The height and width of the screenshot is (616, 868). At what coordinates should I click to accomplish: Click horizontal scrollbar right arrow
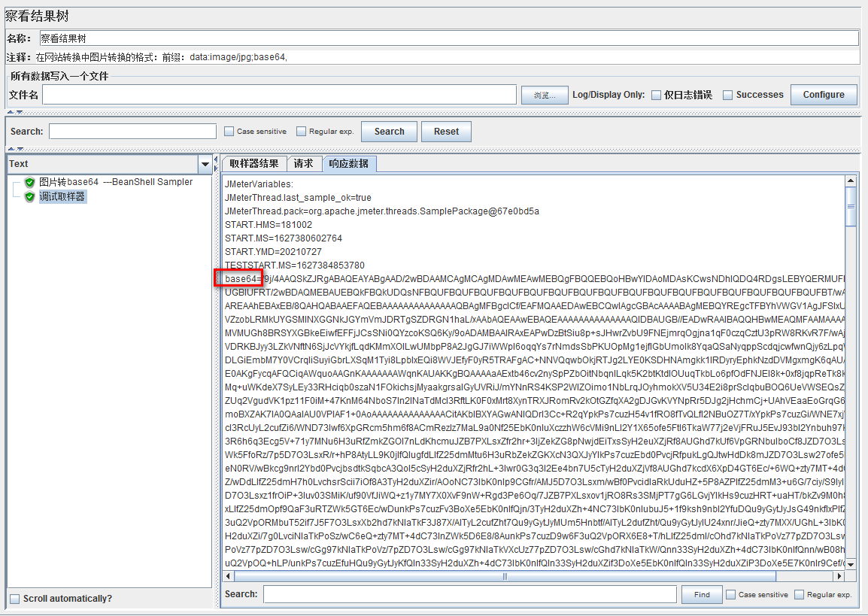point(839,576)
